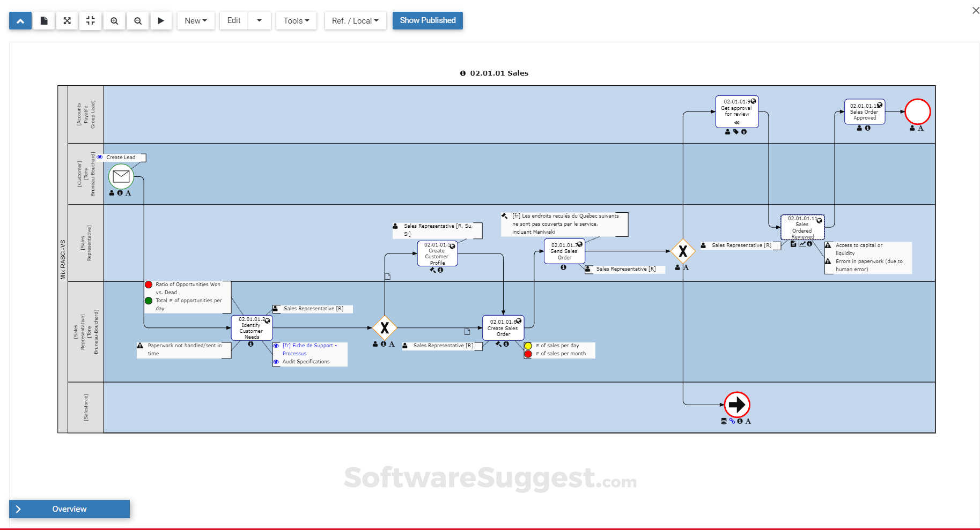980x530 pixels.
Task: Open the New dropdown menu
Action: click(196, 20)
